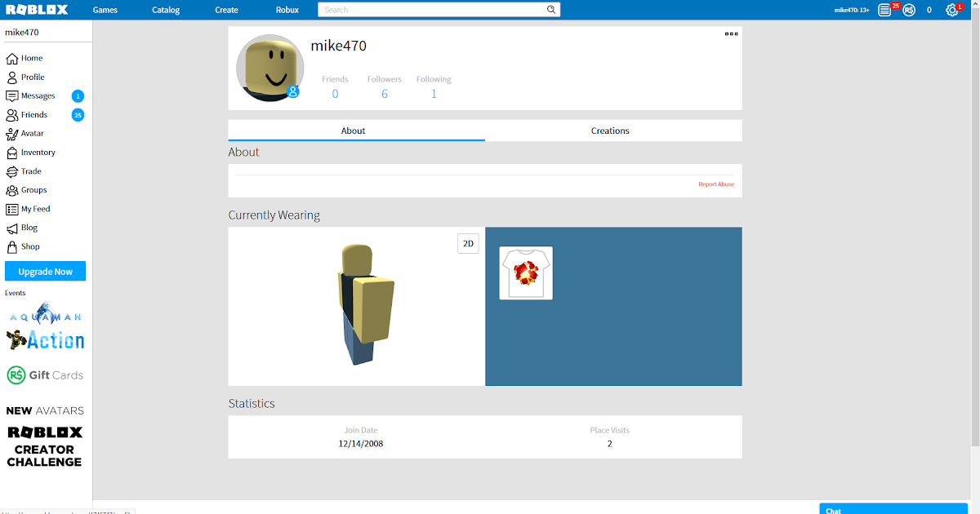Open the notifications stream icon in header
The height and width of the screenshot is (514, 980).
(x=884, y=10)
